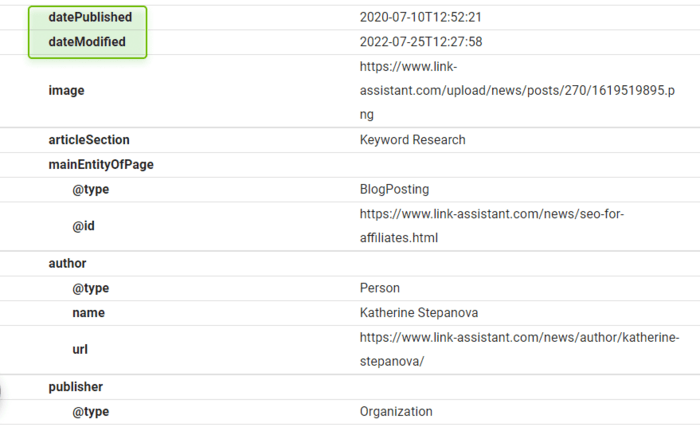The height and width of the screenshot is (431, 700).
Task: Open the seo-for-affiliates.html link
Action: coord(492,226)
